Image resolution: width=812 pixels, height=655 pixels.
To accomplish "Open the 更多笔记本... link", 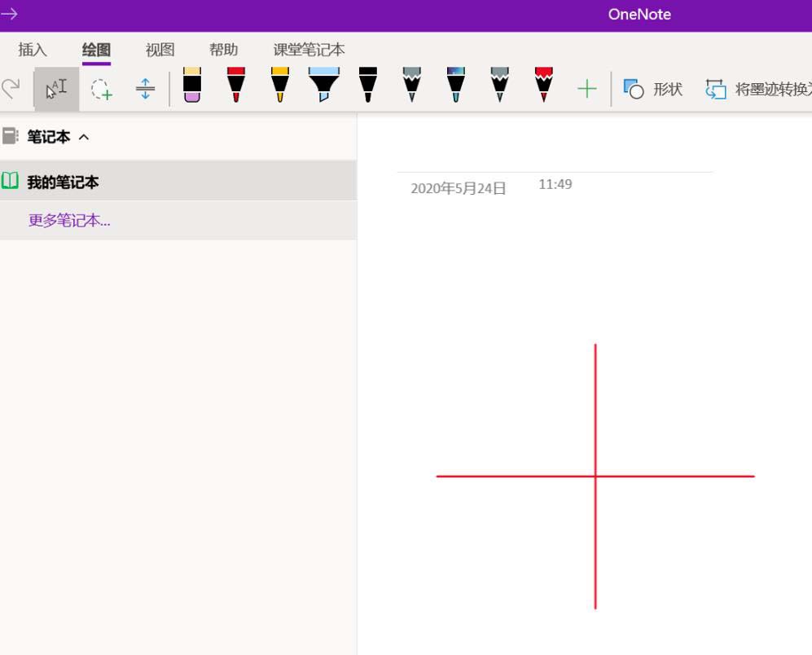I will (69, 220).
